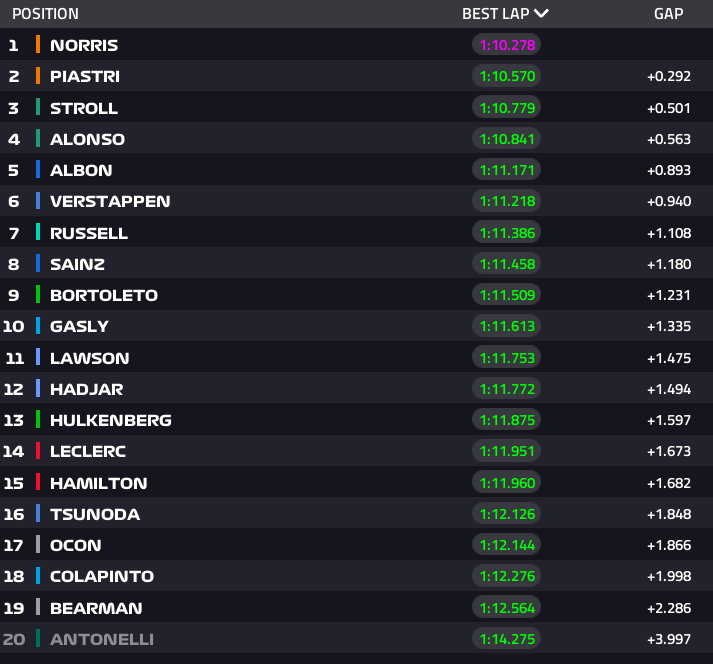Click Hamilton's 1:11.960 lap badge
This screenshot has width=713, height=664.
click(x=506, y=483)
